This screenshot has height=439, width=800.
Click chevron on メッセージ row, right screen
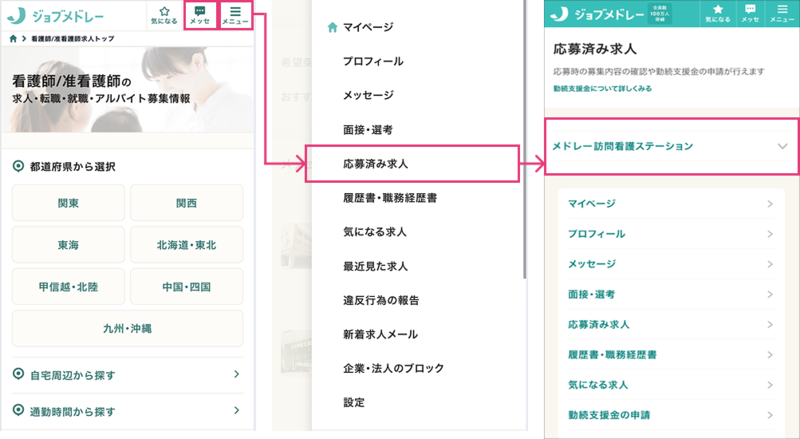click(x=770, y=264)
